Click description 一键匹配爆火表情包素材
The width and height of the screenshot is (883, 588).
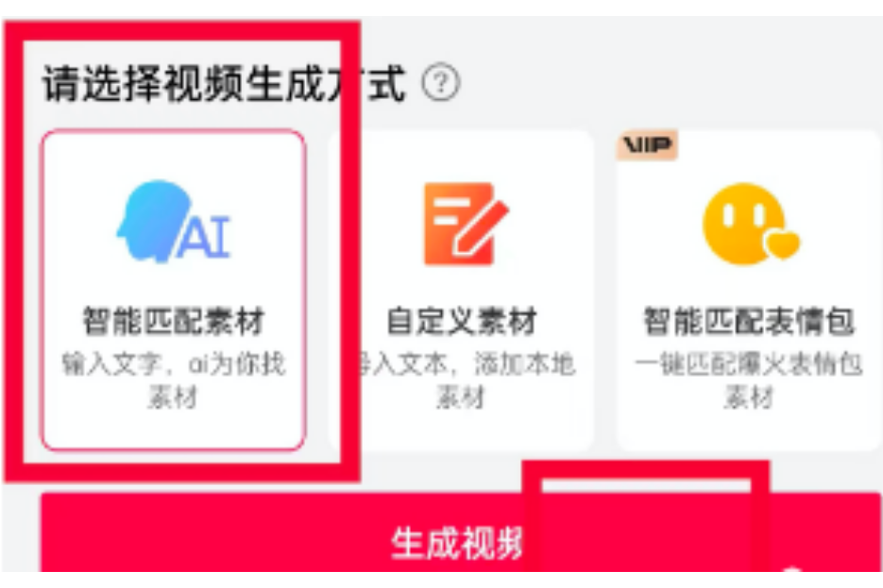pyautogui.click(x=749, y=380)
